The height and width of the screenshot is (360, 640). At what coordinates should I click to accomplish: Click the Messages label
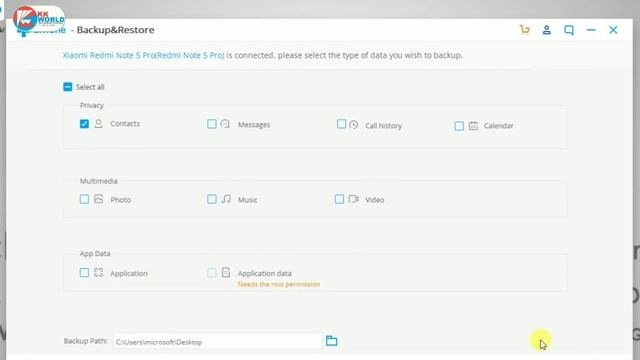tap(254, 124)
